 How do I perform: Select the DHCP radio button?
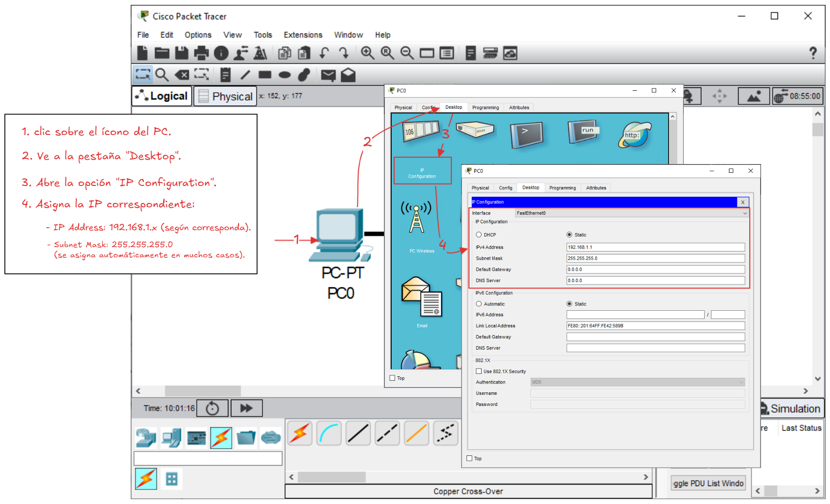click(x=479, y=235)
